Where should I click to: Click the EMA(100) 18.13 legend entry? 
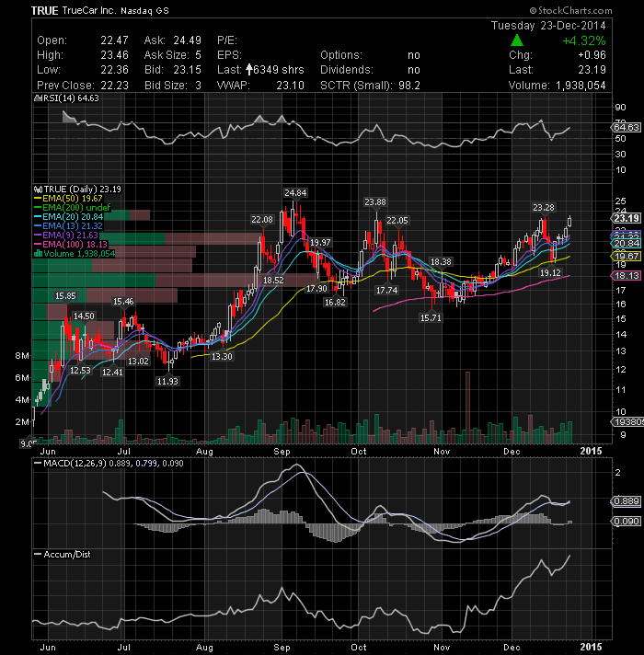click(x=75, y=245)
